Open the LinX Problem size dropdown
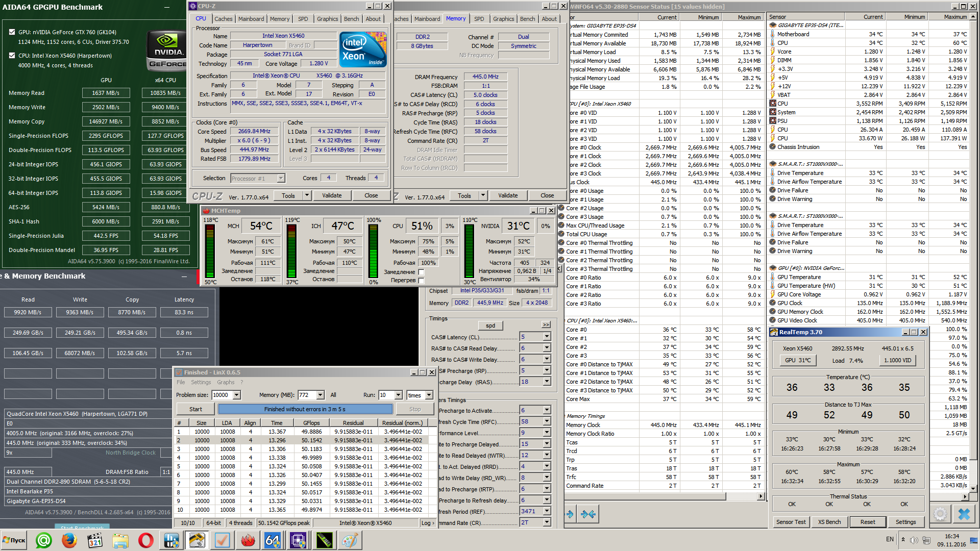980x551 pixels. (x=237, y=395)
